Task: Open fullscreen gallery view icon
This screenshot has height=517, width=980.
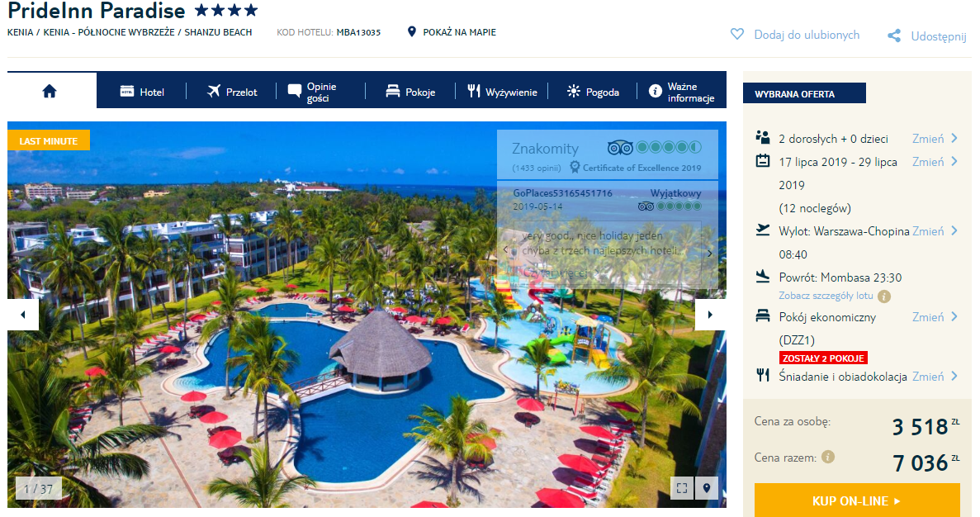Action: click(682, 488)
